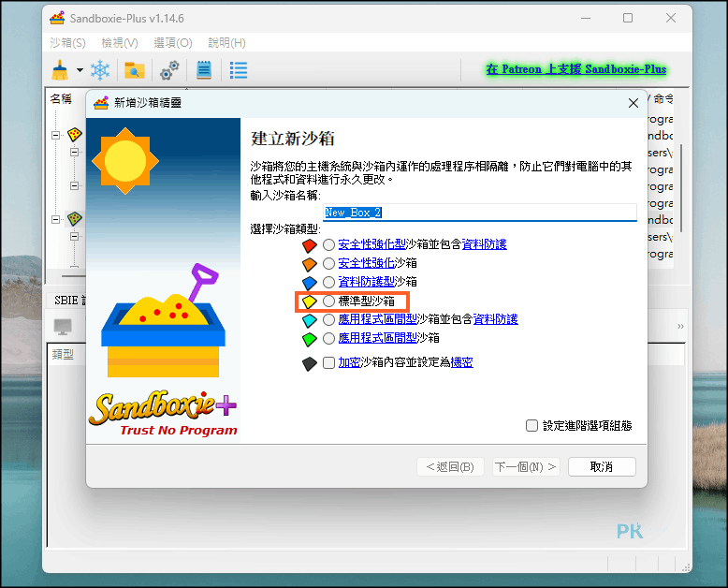Open the folder browse toolbar icon

135,70
